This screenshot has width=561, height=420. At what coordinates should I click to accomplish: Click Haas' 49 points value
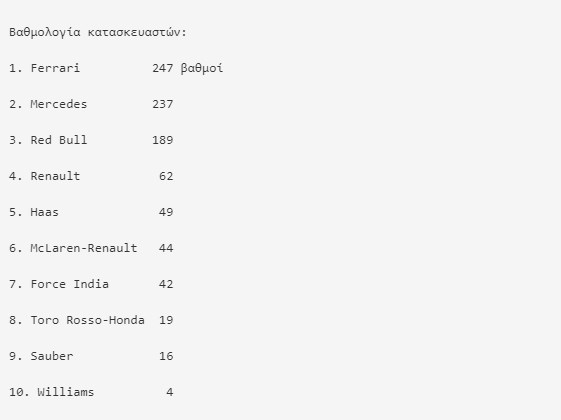(166, 212)
